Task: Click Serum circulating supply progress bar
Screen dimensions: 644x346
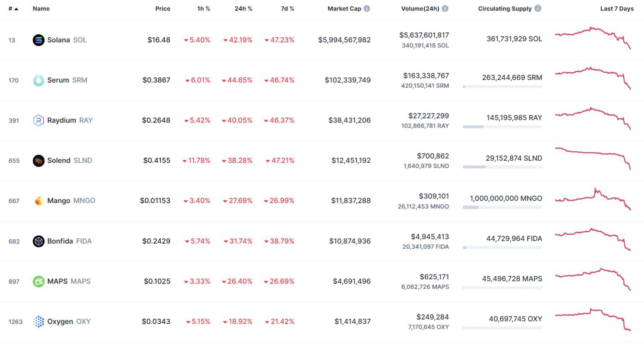Action: [502, 87]
